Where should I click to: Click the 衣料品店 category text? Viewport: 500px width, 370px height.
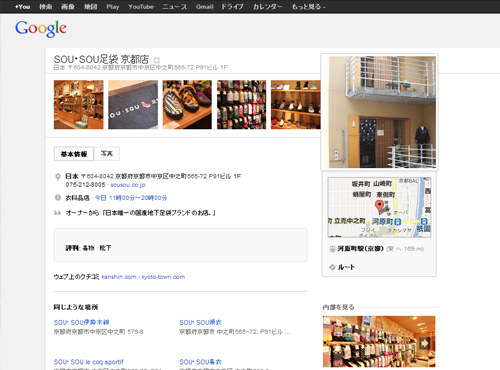(x=77, y=198)
